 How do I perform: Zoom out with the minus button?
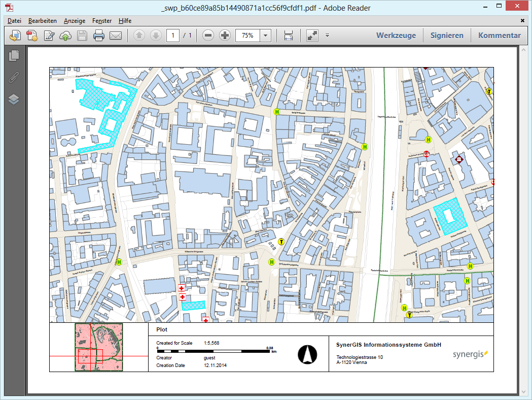click(x=208, y=36)
